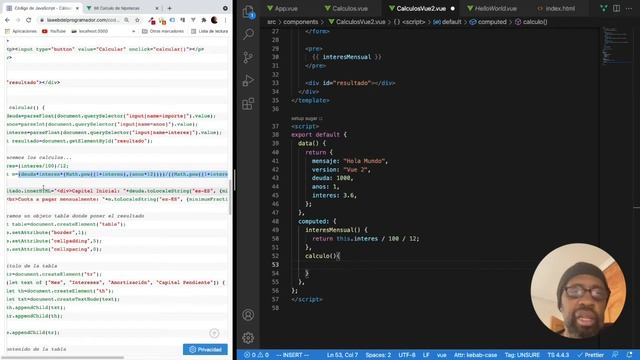Open the Chrome extensions puzzle icon
Viewport: 640px width, 360px height.
(204, 20)
